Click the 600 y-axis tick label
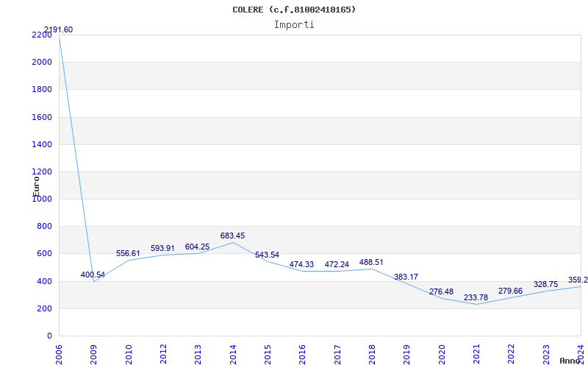Screen dimensions: 588x368 (x=44, y=254)
